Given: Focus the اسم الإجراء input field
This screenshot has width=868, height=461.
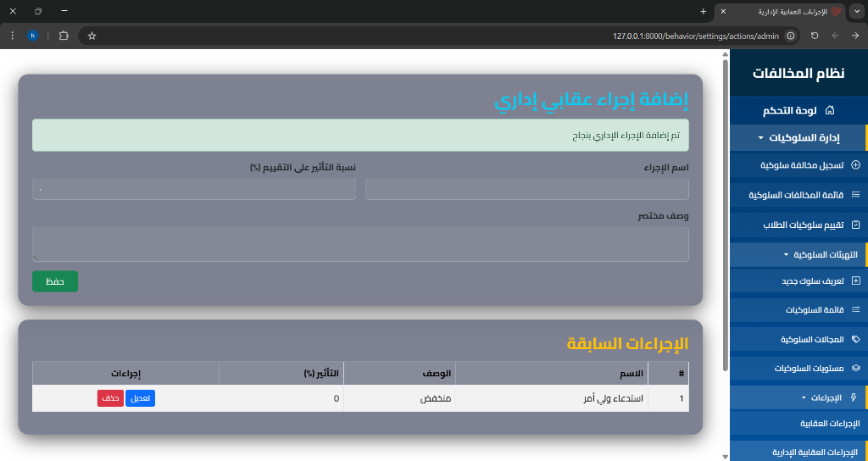Looking at the screenshot, I should point(527,189).
